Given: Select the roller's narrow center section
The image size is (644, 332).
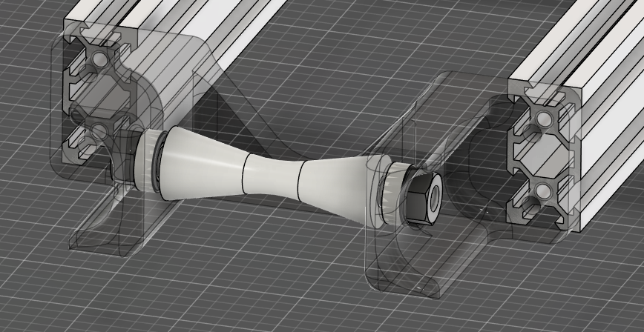Looking at the screenshot, I should (271, 176).
